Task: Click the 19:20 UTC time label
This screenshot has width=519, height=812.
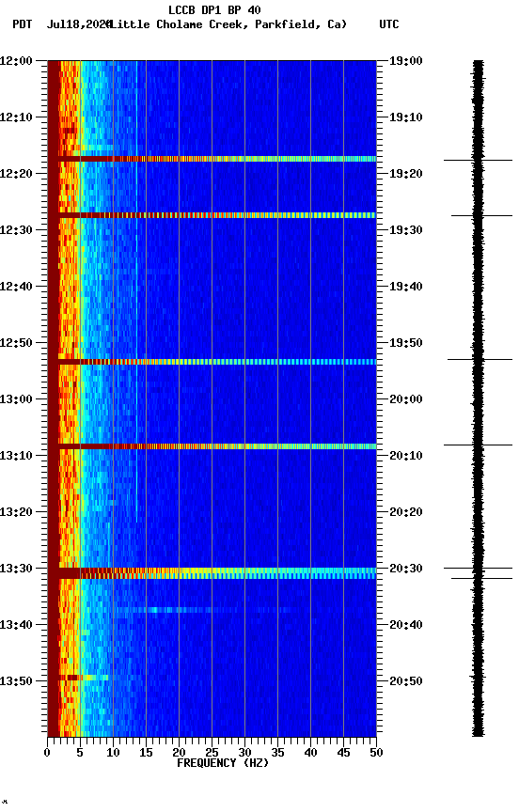Action: pos(406,174)
